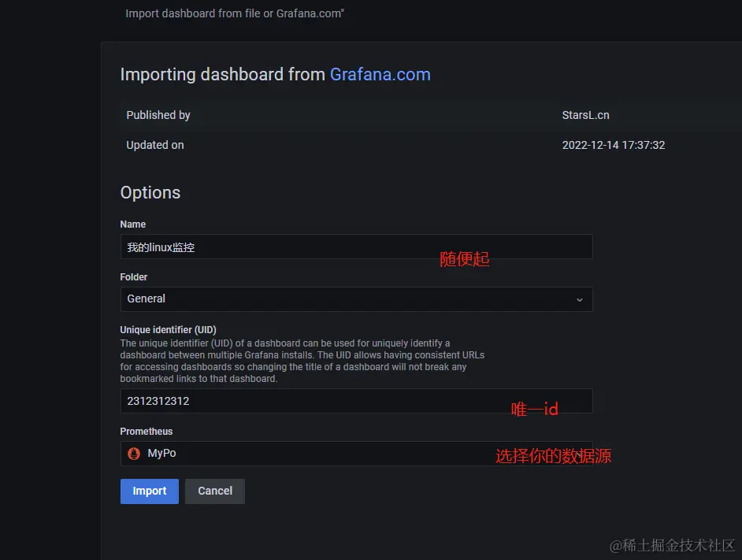Edit the Unique identifier UID field

(x=356, y=401)
